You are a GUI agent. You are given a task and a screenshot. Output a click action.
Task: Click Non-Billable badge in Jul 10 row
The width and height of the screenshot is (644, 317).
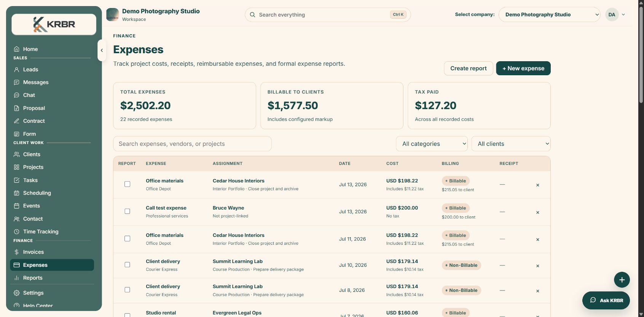461,265
